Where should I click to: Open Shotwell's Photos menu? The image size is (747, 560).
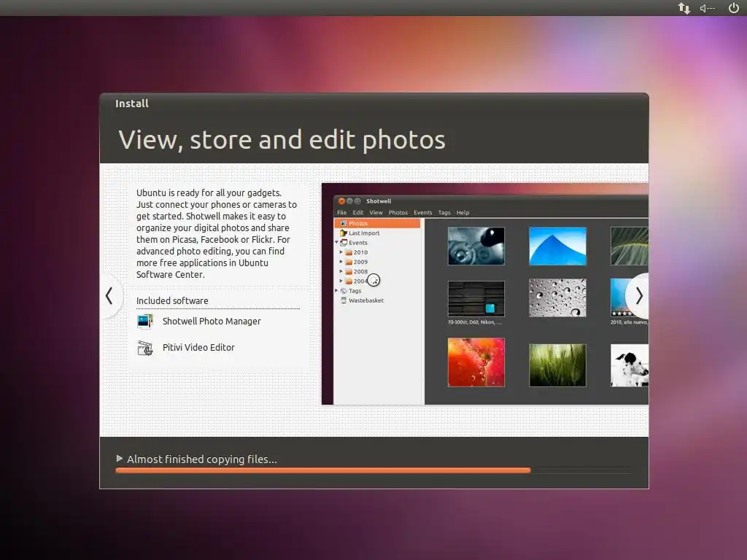tap(398, 213)
